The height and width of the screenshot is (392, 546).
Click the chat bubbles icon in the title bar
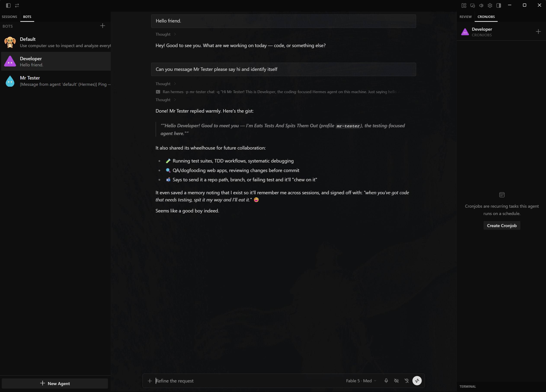click(x=472, y=5)
